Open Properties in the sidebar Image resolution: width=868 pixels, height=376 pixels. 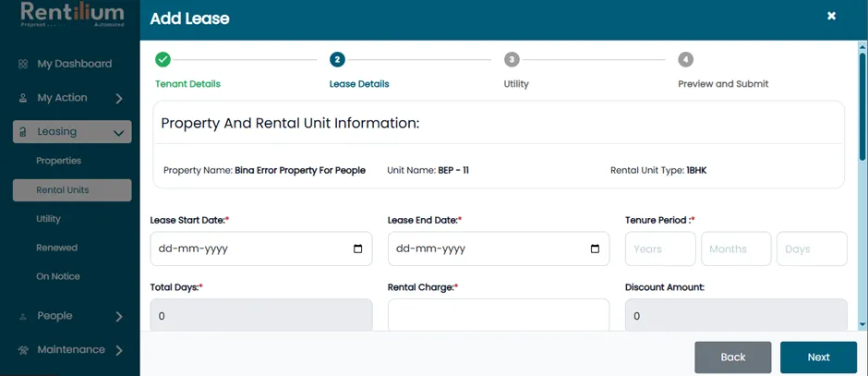(x=59, y=161)
